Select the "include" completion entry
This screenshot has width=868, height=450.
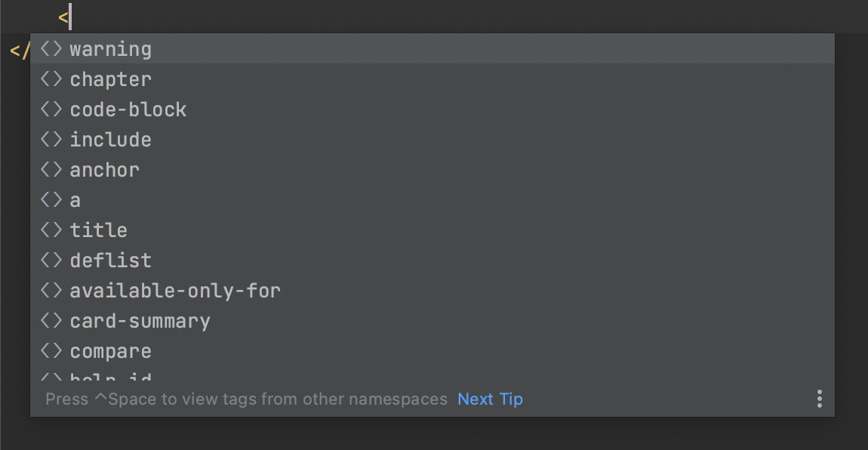(110, 139)
